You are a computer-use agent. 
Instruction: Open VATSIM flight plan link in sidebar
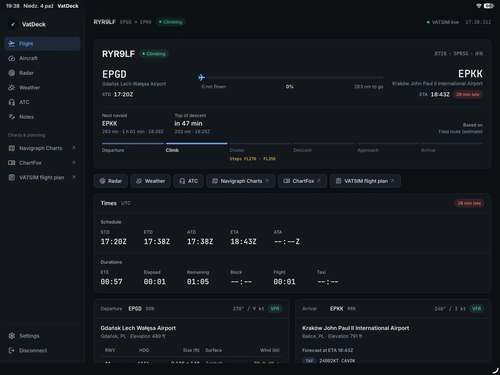42,177
